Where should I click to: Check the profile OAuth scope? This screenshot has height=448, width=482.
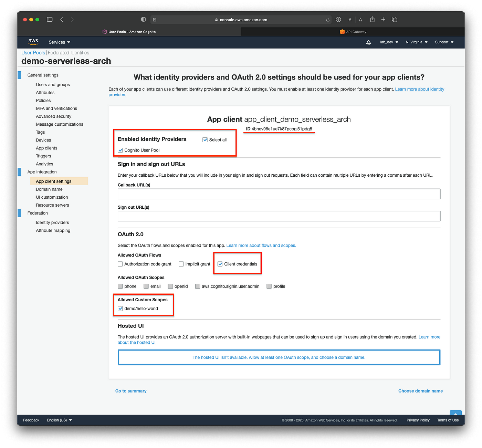coord(269,286)
